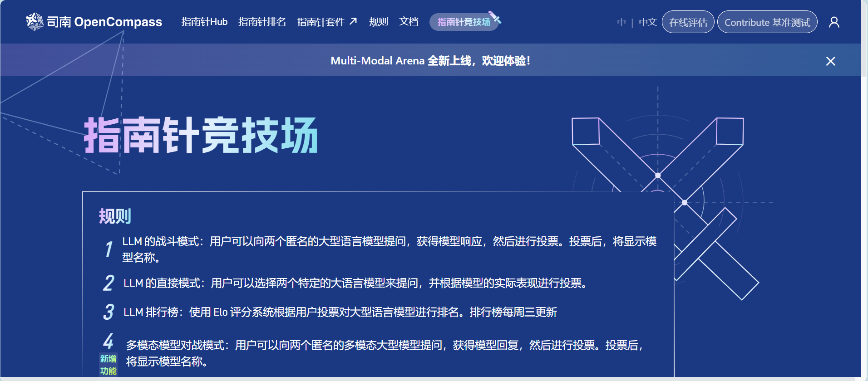Switch language to 中
868x381 pixels.
(621, 22)
